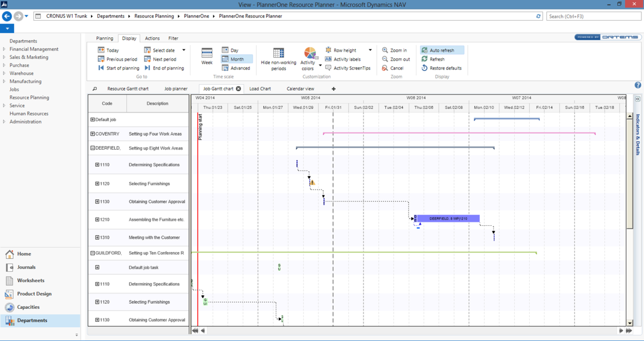
Task: Go to Previous period
Action: (117, 59)
